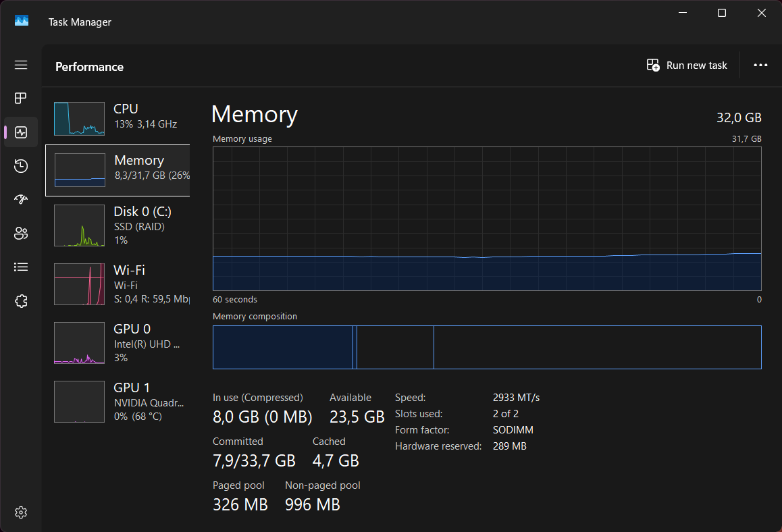Select the GPU 1 NVIDIA Quadro entry

pos(118,402)
